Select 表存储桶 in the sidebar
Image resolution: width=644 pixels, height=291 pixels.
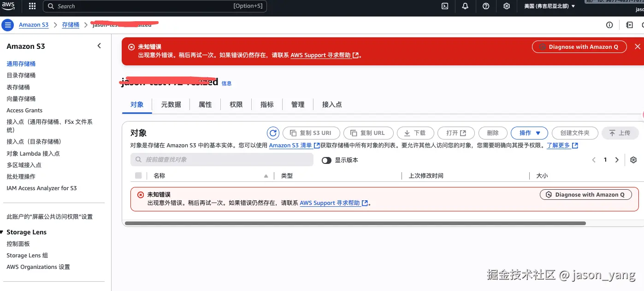coord(18,87)
